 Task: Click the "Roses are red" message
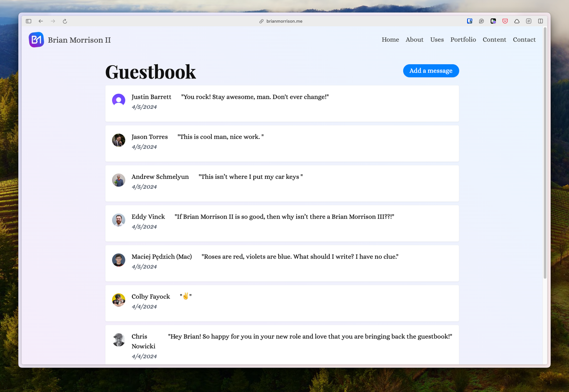point(300,257)
